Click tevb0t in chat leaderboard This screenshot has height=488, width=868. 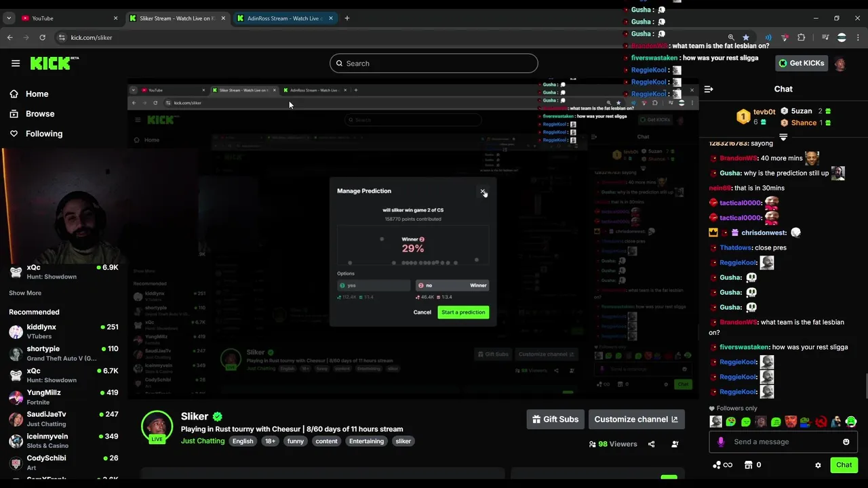point(764,112)
